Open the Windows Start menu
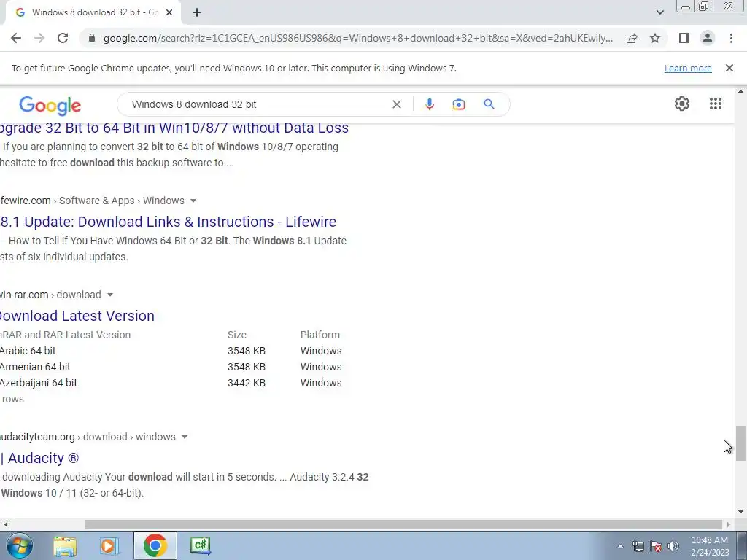This screenshot has width=747, height=560. 19,545
